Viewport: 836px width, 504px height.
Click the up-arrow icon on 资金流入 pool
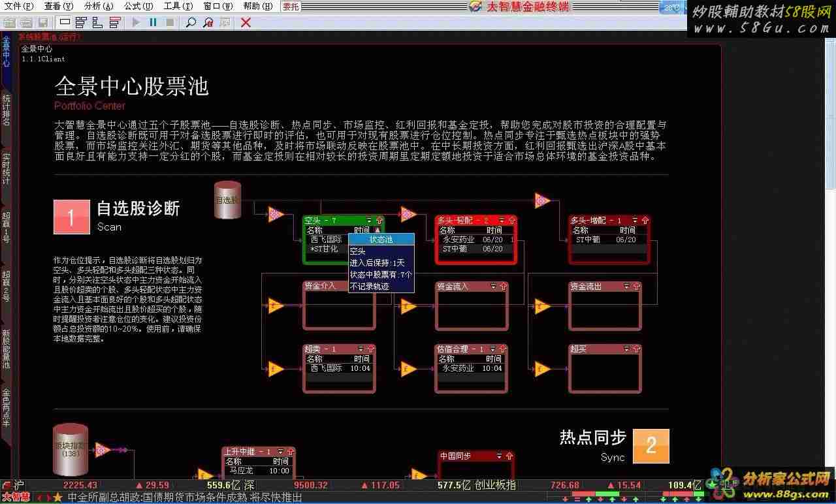click(x=503, y=287)
